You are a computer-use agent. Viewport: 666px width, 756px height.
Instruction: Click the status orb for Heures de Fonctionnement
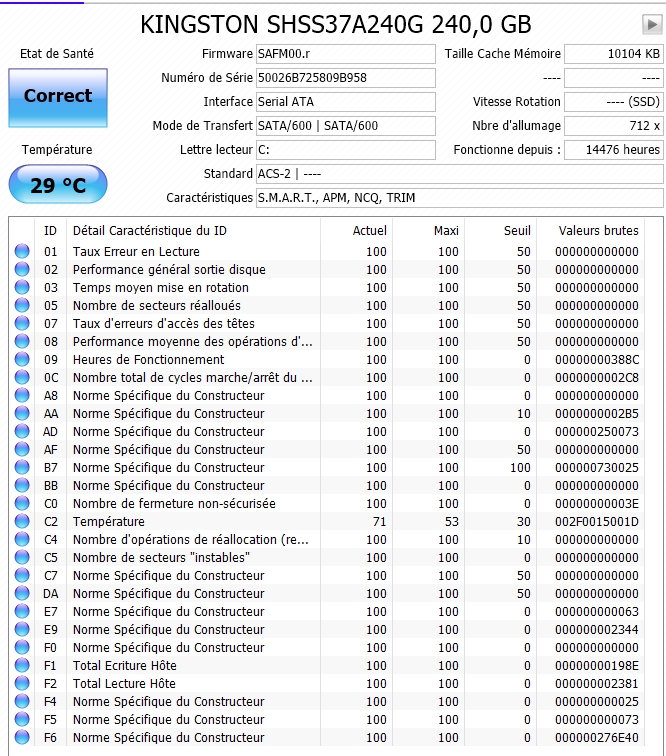coord(22,360)
